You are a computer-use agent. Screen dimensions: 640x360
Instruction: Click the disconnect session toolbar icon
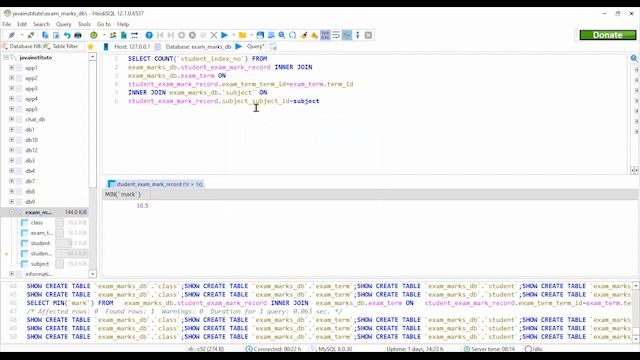pyautogui.click(x=31, y=36)
